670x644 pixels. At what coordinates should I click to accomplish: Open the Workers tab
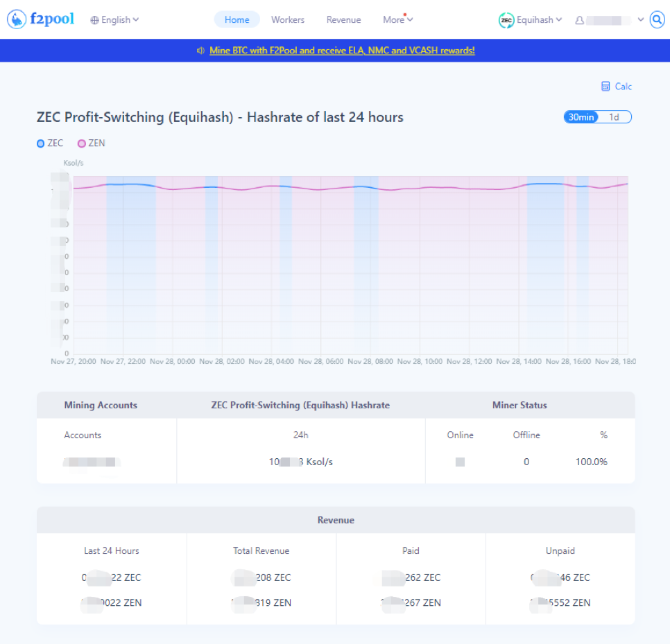pyautogui.click(x=288, y=19)
